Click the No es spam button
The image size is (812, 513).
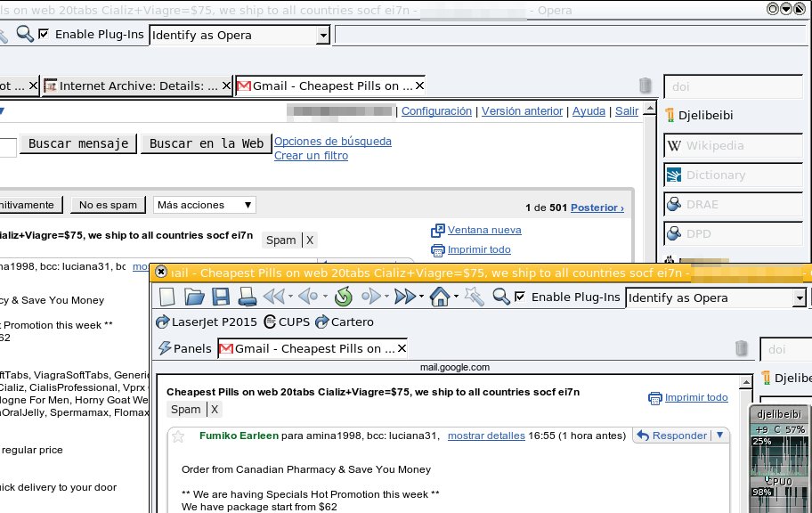pyautogui.click(x=108, y=205)
